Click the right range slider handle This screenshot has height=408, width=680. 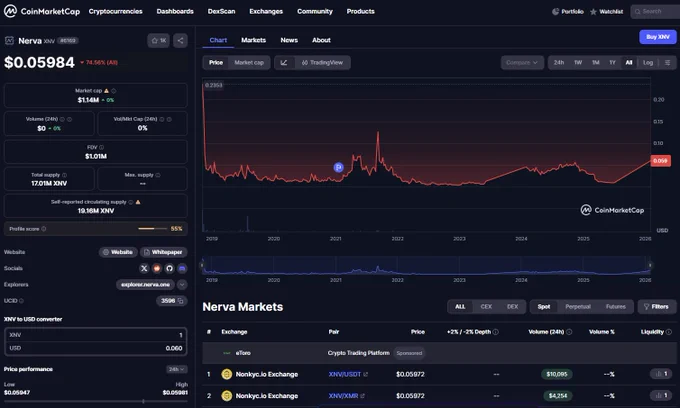pos(650,265)
